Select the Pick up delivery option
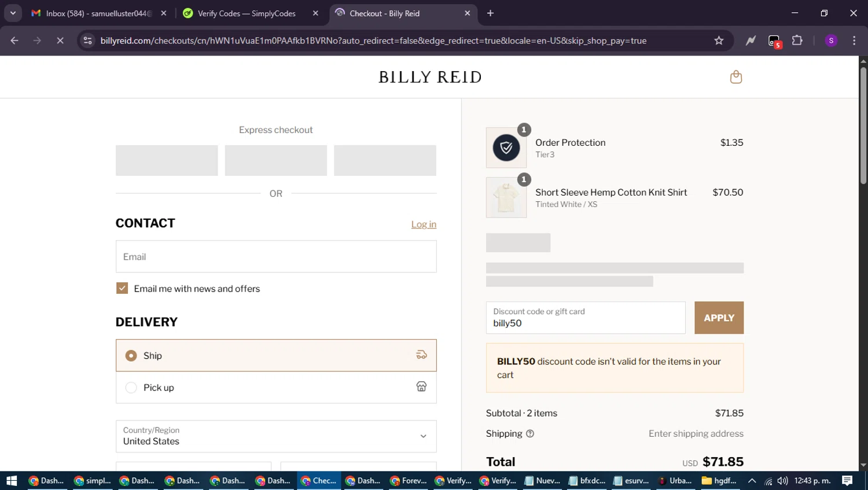 (x=276, y=387)
